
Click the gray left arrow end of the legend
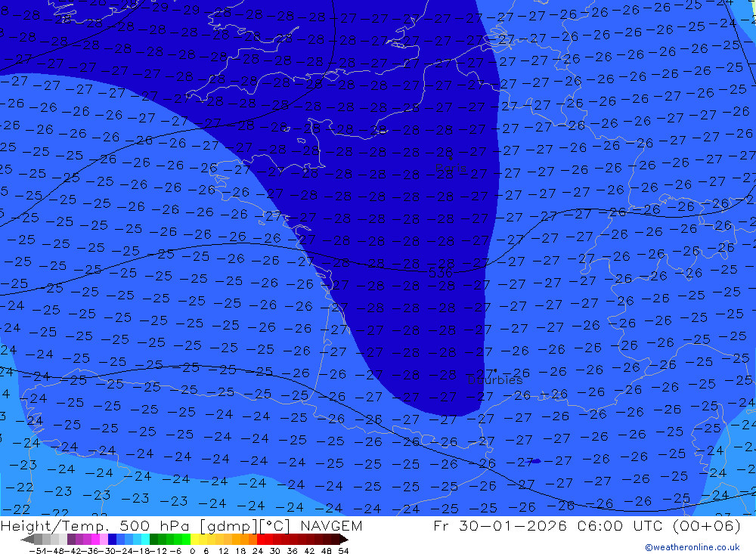(x=27, y=539)
